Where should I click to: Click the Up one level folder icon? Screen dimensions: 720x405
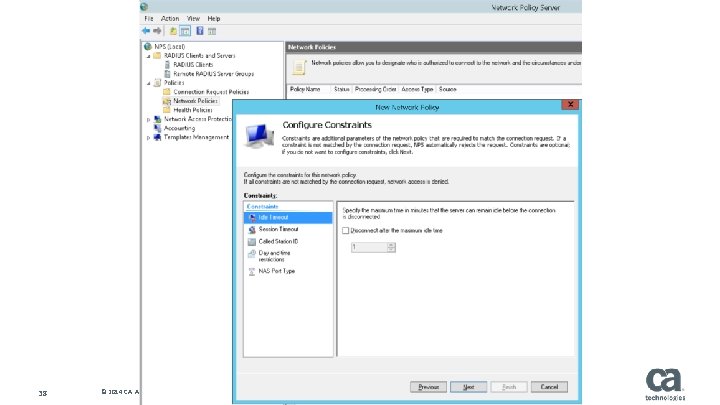pyautogui.click(x=173, y=31)
